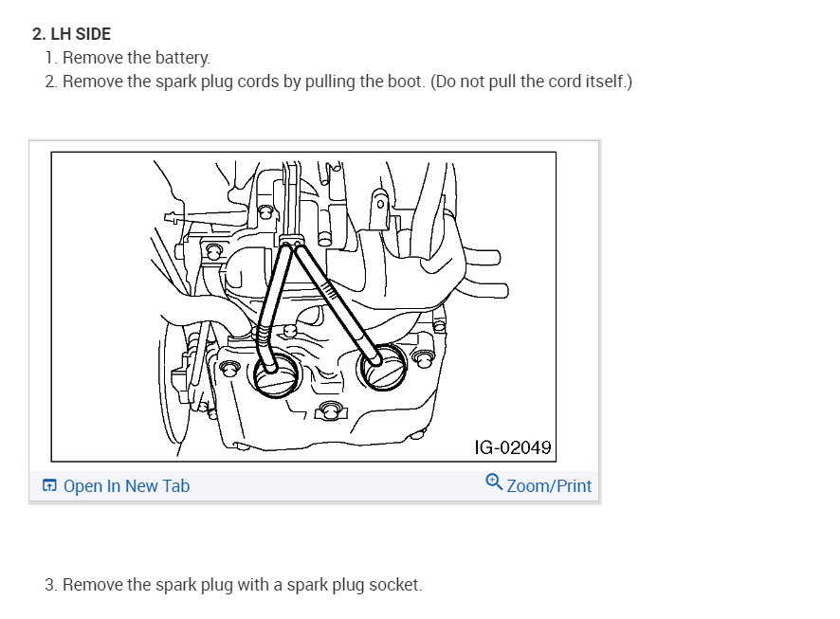Click the Zoom/Print link text
This screenshot has height=619, width=840.
pyautogui.click(x=549, y=486)
